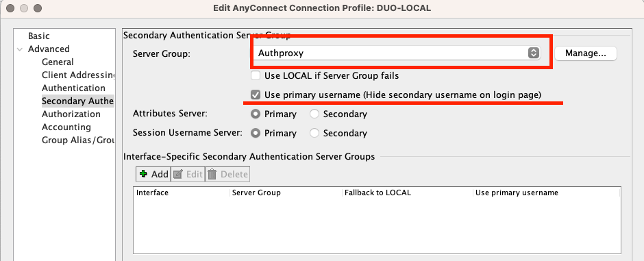Click the Interface column header
The height and width of the screenshot is (261, 644).
click(x=182, y=192)
